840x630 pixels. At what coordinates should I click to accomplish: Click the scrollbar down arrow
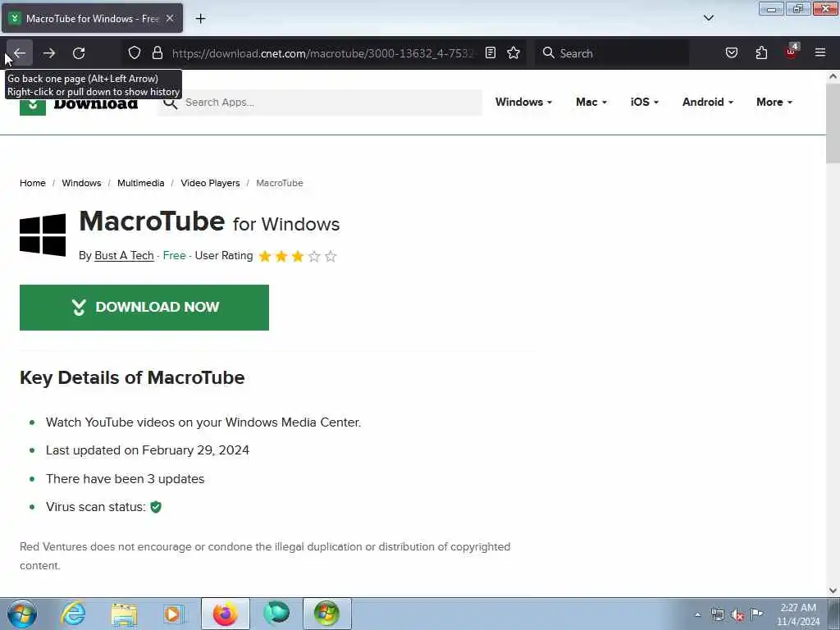(833, 591)
